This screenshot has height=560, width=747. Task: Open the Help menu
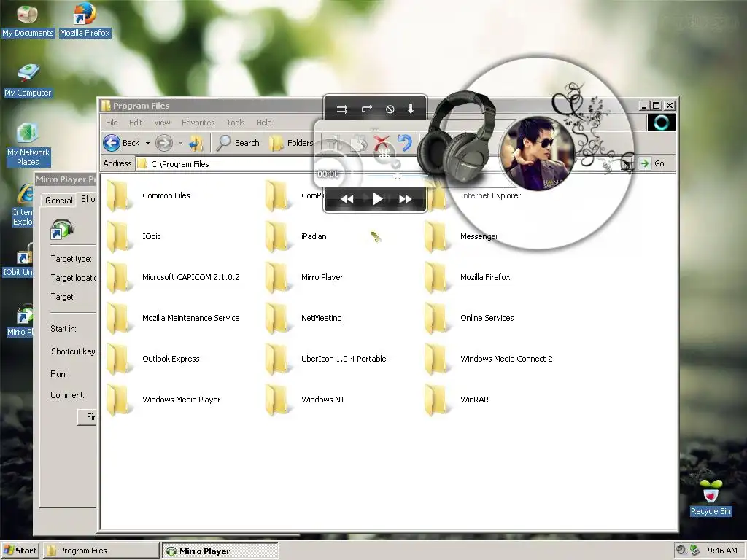point(263,122)
